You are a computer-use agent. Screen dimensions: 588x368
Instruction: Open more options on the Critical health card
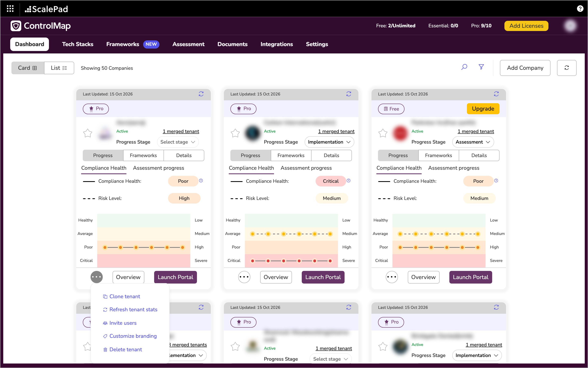click(x=244, y=277)
